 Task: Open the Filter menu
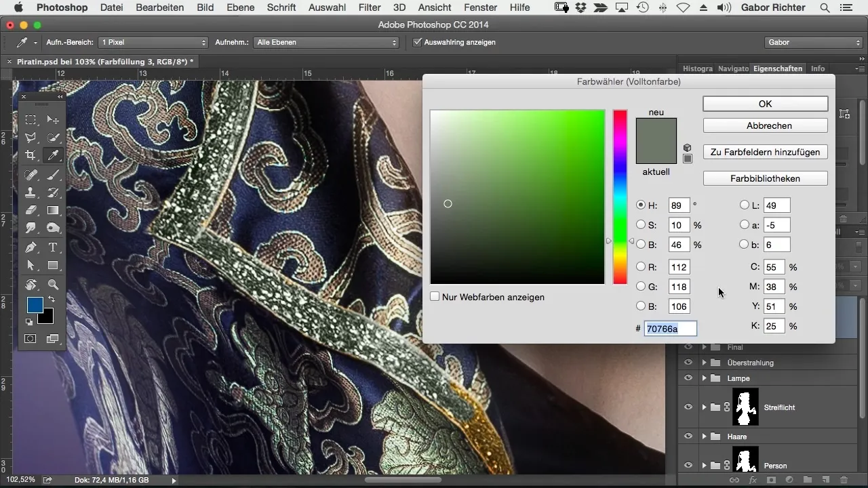(x=370, y=7)
